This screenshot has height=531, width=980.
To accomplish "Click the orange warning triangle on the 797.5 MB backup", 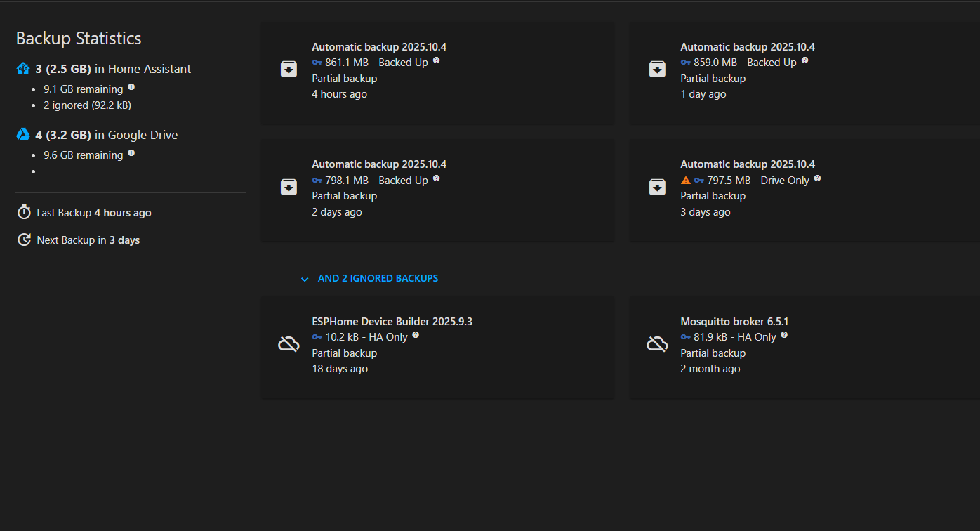I will click(x=686, y=181).
